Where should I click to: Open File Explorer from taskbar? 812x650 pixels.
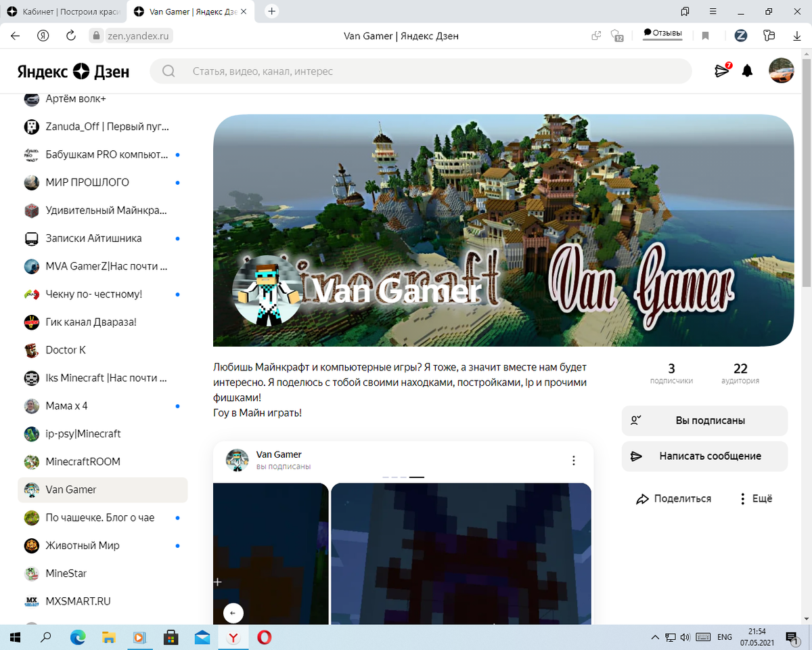coord(109,637)
